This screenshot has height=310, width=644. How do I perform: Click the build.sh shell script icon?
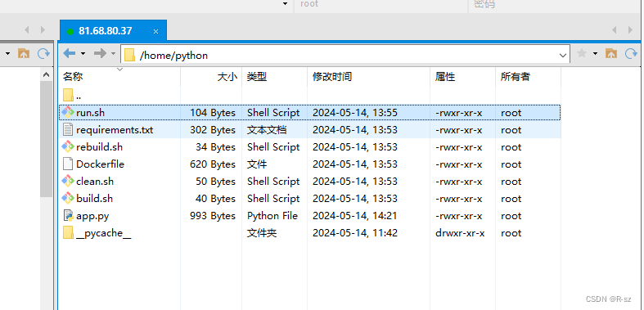click(68, 198)
